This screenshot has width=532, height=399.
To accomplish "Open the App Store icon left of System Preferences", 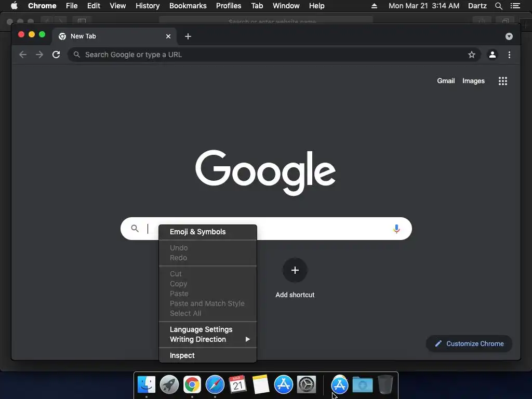I will tap(283, 384).
